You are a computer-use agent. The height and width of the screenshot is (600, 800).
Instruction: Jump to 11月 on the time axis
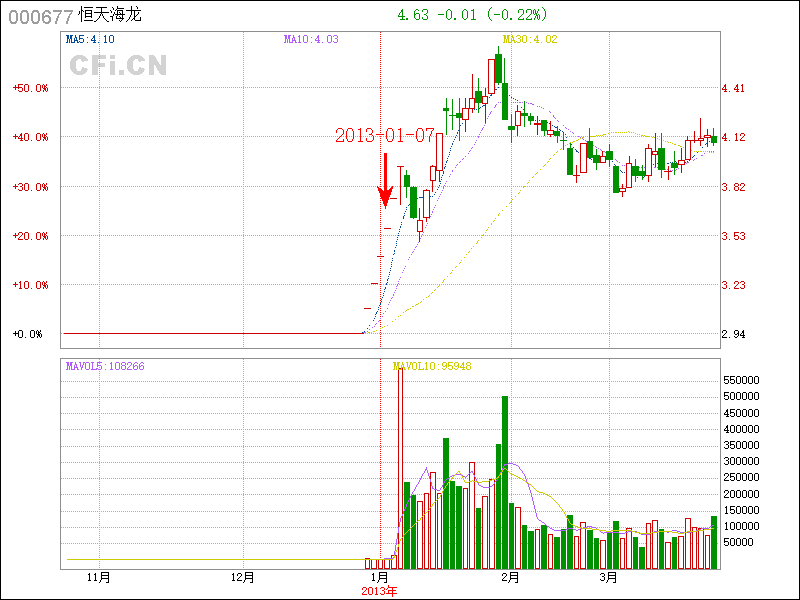[x=99, y=577]
